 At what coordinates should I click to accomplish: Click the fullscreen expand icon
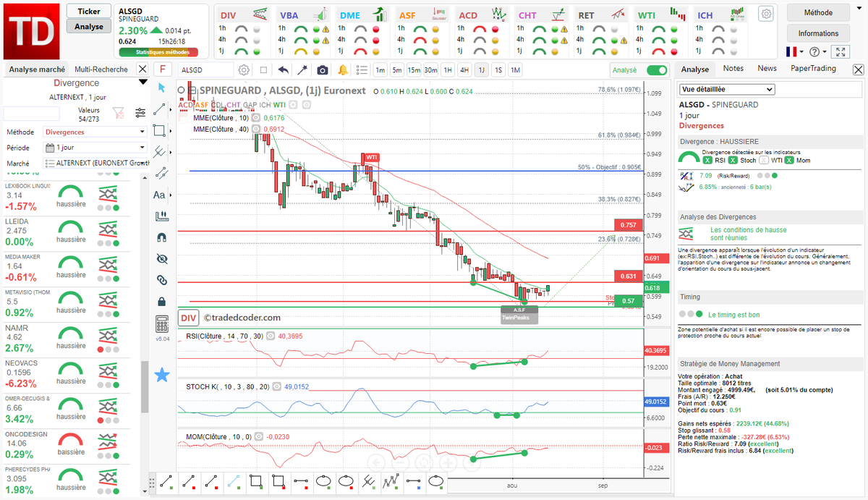[x=840, y=51]
